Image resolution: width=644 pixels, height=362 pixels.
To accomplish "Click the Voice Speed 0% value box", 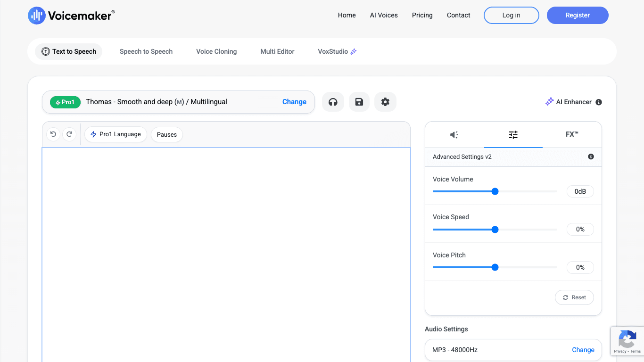I will click(x=580, y=229).
